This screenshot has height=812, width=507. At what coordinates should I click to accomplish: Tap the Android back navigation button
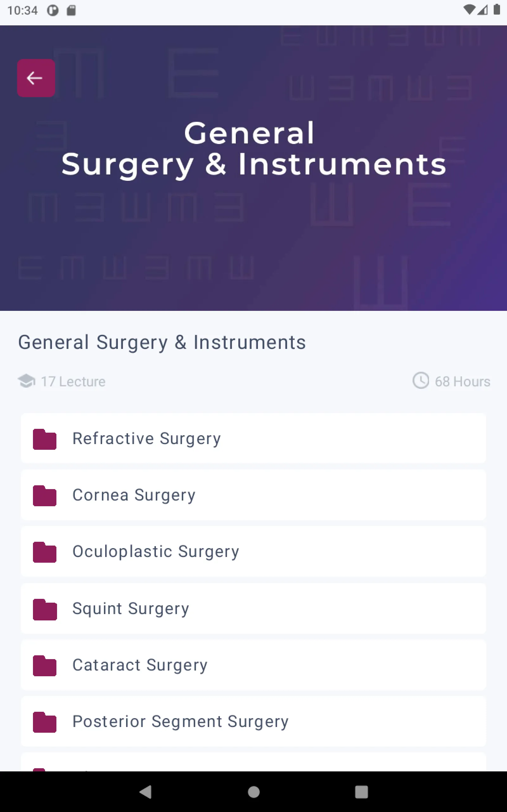tap(145, 792)
